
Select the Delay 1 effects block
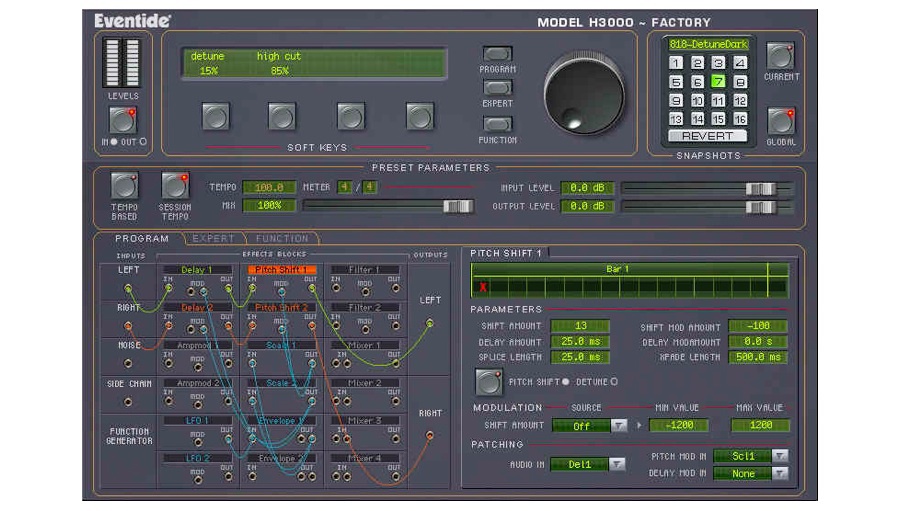click(197, 270)
